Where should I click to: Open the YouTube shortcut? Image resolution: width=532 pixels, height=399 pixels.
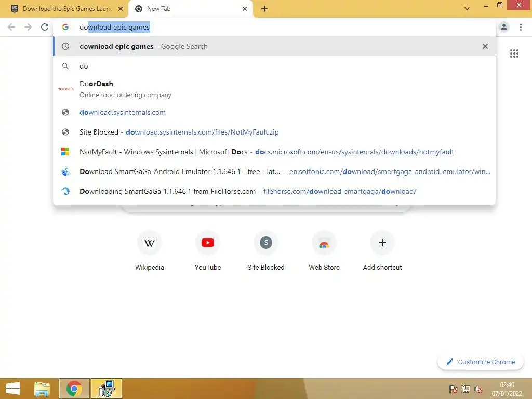pyautogui.click(x=208, y=251)
